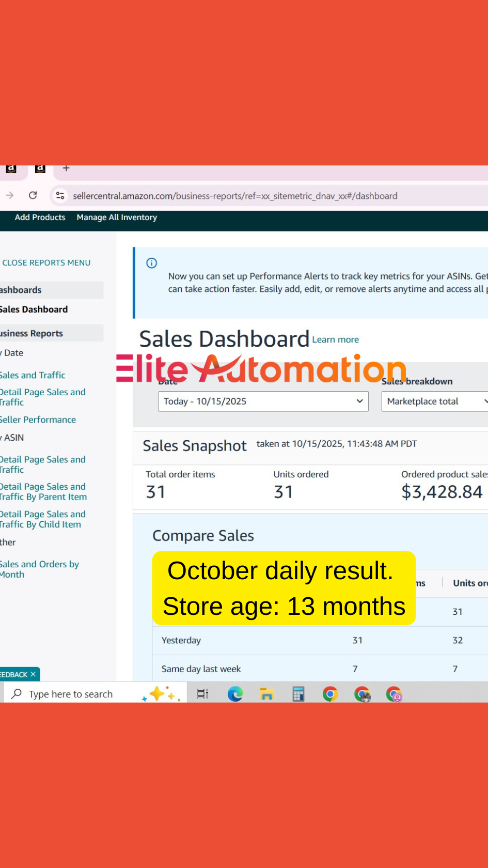Launch File Explorer from the taskbar

pyautogui.click(x=266, y=694)
